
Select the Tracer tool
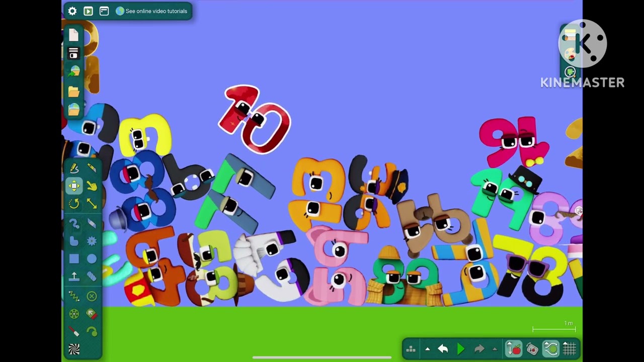[92, 332]
